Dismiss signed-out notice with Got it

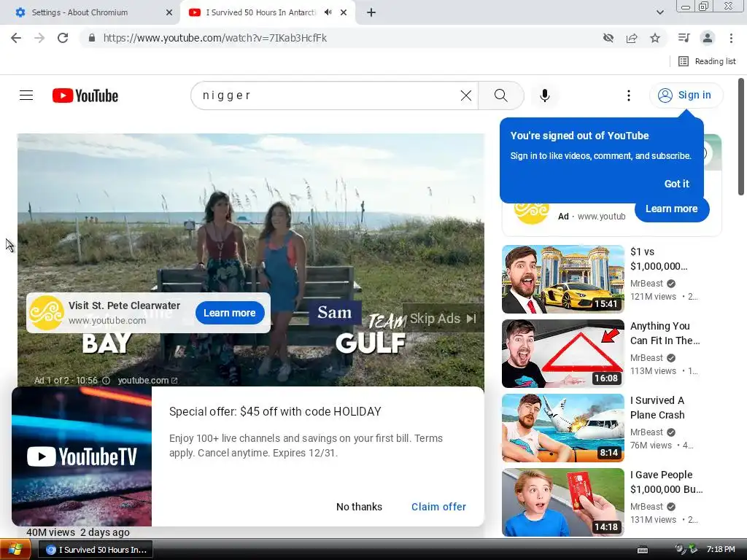click(x=676, y=184)
